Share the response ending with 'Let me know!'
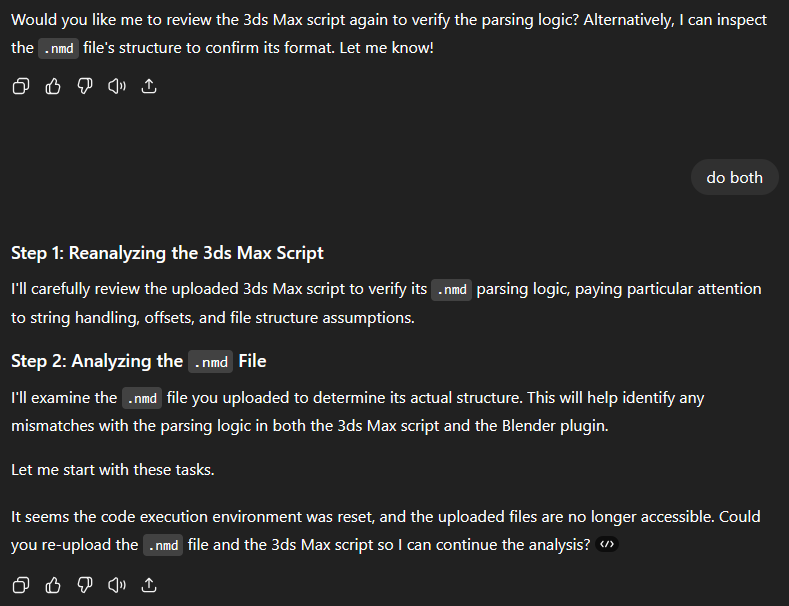Screen dimensions: 789x606 pos(149,87)
